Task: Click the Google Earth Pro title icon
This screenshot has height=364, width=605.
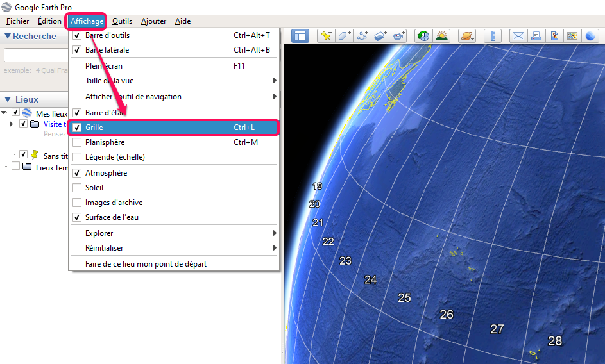Action: point(6,6)
